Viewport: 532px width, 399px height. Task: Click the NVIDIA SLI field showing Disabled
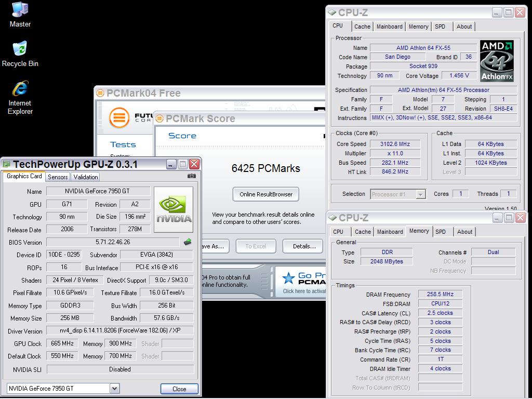[x=120, y=369]
